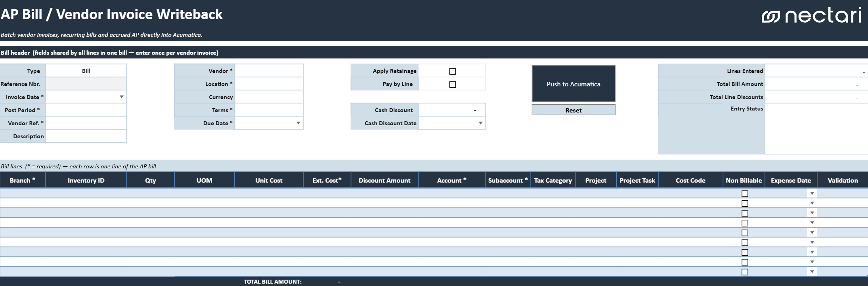Click the Inventory ID column header
The height and width of the screenshot is (286, 868).
tap(86, 180)
